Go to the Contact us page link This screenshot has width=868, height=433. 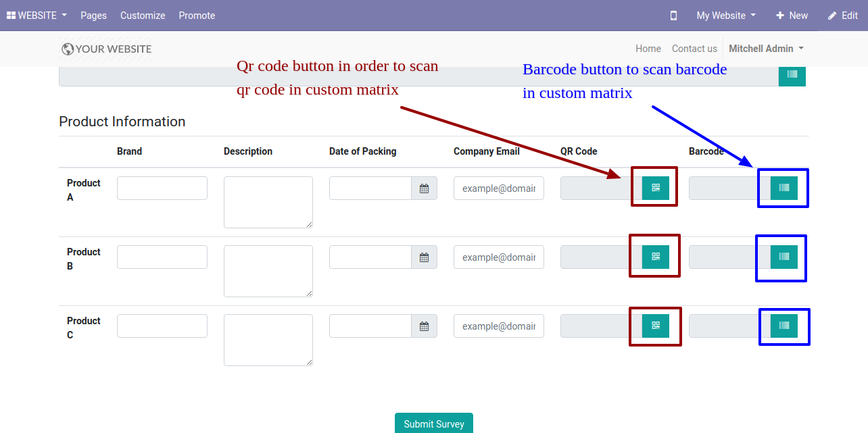pos(694,49)
